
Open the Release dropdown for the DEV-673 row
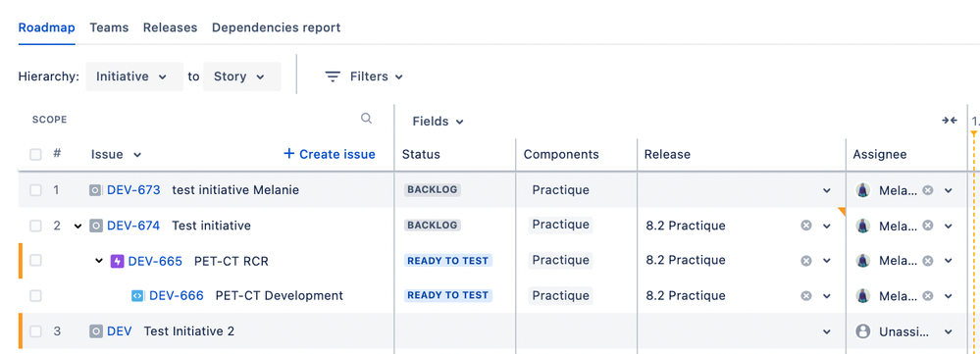point(827,190)
